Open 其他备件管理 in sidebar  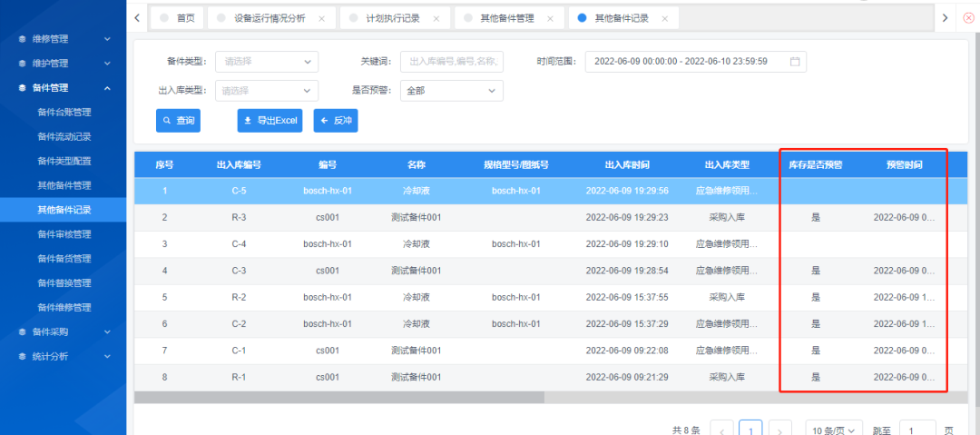click(x=64, y=185)
